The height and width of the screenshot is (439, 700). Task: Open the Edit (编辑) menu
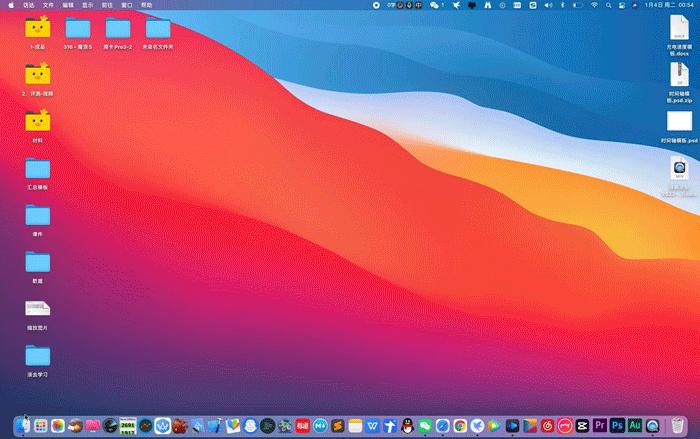pyautogui.click(x=68, y=5)
